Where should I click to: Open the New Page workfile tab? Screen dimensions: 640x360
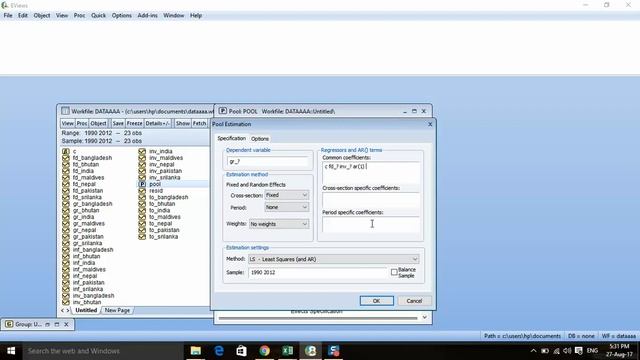point(117,311)
